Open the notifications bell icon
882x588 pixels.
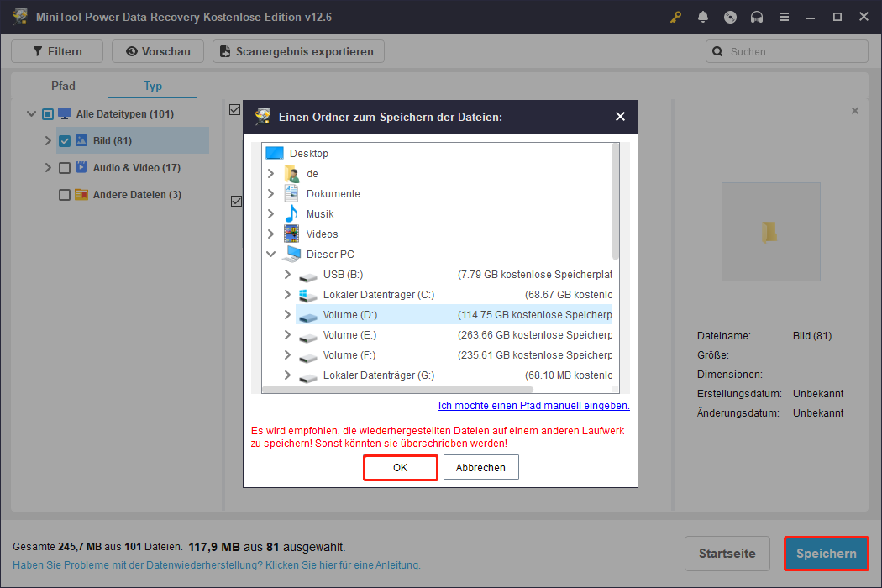[x=703, y=17]
